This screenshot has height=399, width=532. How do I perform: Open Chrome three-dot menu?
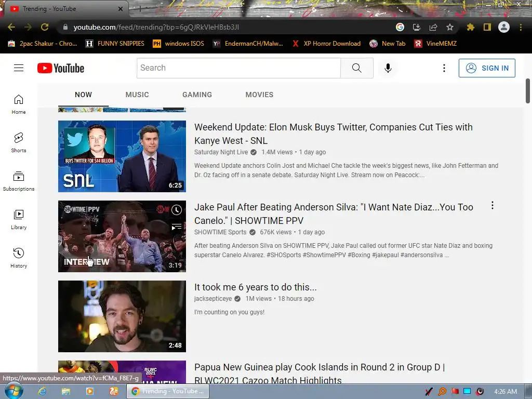pyautogui.click(x=521, y=27)
